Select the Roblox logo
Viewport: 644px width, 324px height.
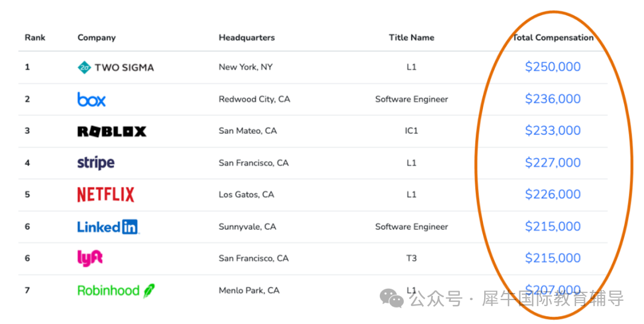click(x=112, y=131)
